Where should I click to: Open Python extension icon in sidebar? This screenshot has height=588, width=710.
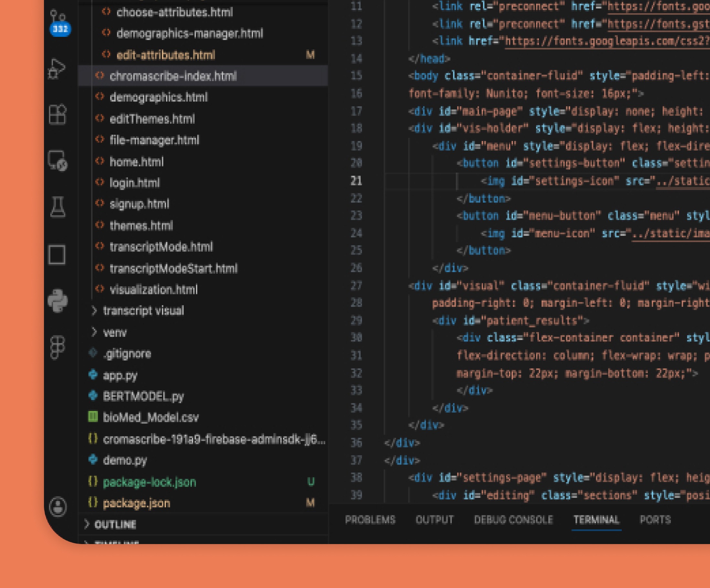(58, 300)
